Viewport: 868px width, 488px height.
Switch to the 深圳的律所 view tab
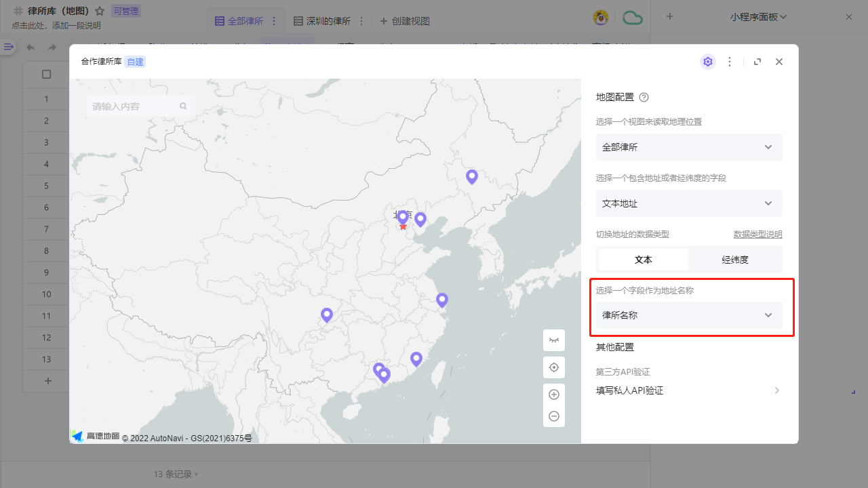(328, 21)
